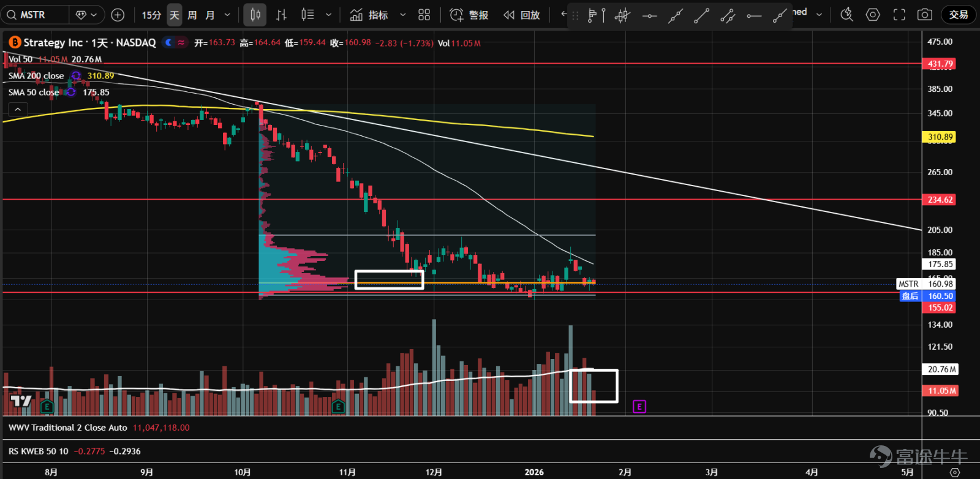Viewport: 980px width, 479px height.
Task: Click the refresh icon beside SMA 200 close
Action: pos(75,76)
